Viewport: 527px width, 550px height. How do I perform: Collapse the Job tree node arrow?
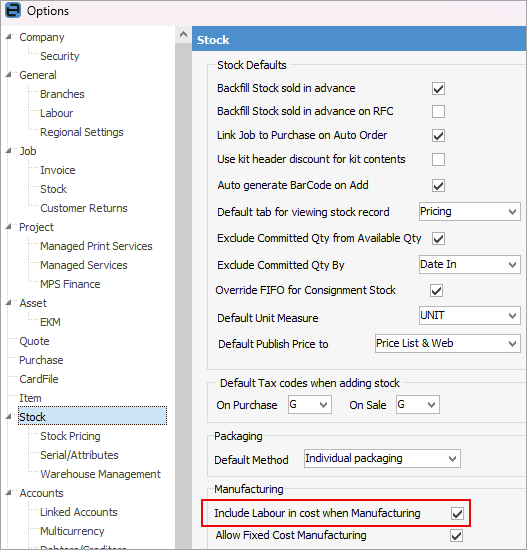(x=9, y=150)
